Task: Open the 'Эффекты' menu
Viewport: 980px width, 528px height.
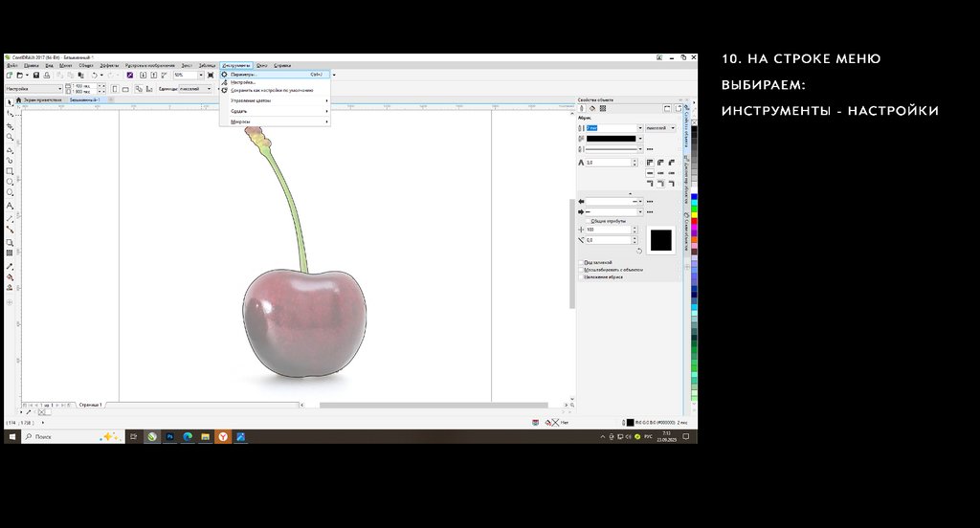Action: 110,66
